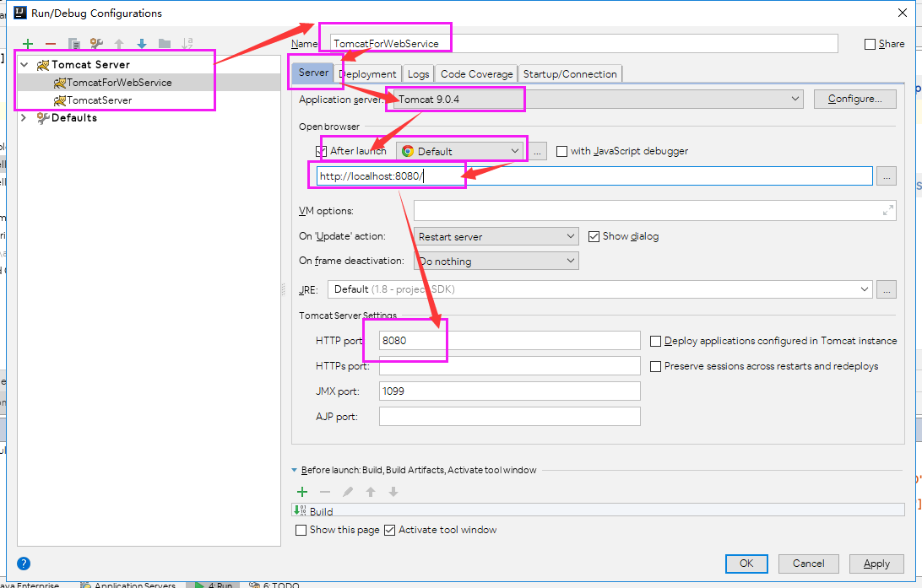Copy the selected configuration icon
The height and width of the screenshot is (588, 922).
pos(73,44)
